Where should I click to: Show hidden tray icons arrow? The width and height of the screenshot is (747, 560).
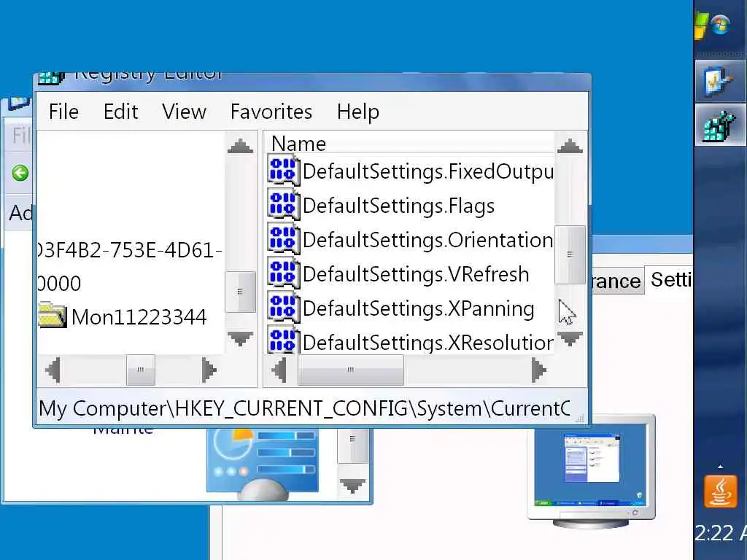pos(720,467)
